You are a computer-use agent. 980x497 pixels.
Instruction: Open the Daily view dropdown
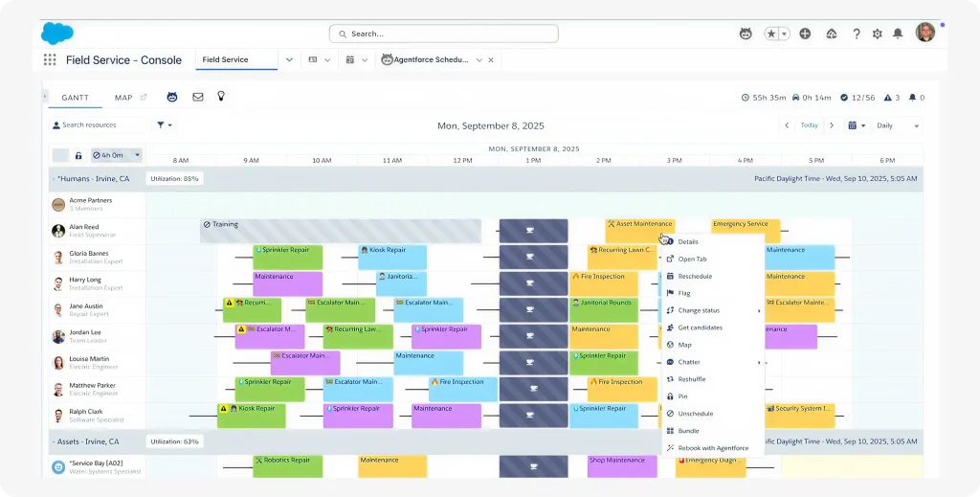pos(898,125)
